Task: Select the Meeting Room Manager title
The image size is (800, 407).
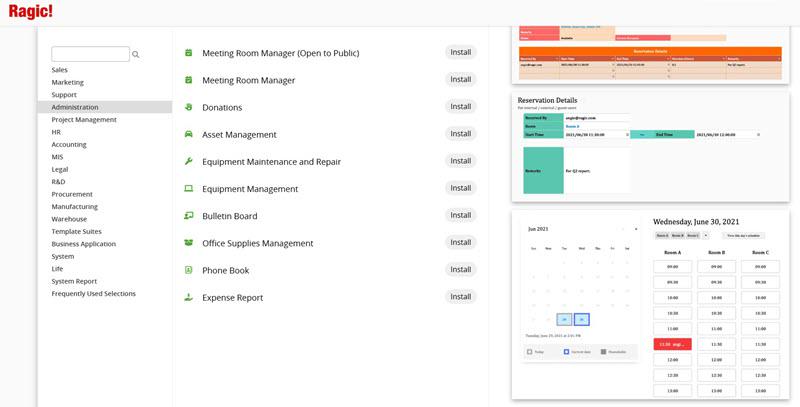Action: [248, 80]
